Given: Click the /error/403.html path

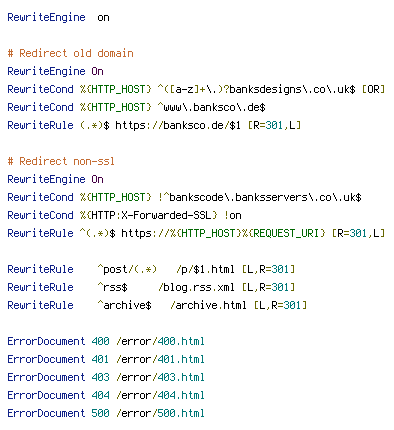Looking at the screenshot, I should tap(160, 377).
